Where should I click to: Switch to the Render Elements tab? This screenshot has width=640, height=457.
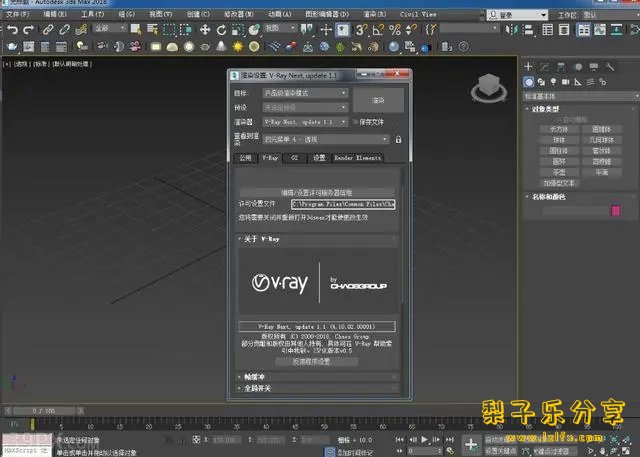coord(358,158)
